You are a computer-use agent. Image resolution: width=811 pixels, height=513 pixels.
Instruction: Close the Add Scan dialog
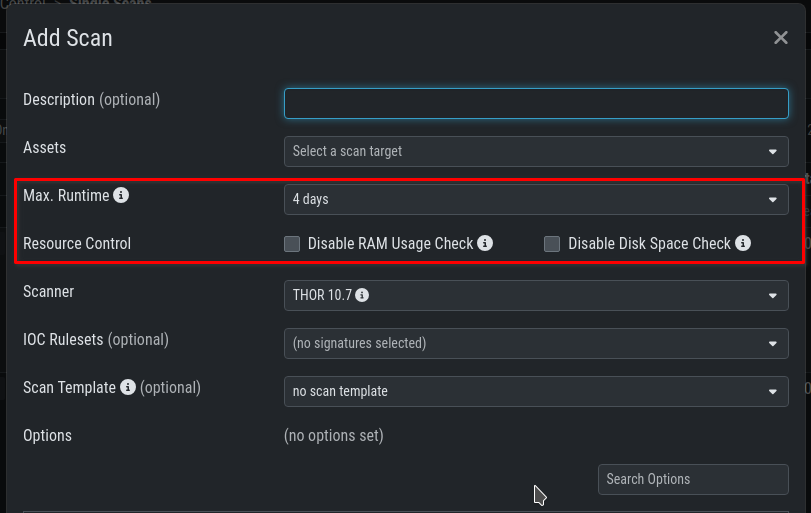[x=781, y=38]
